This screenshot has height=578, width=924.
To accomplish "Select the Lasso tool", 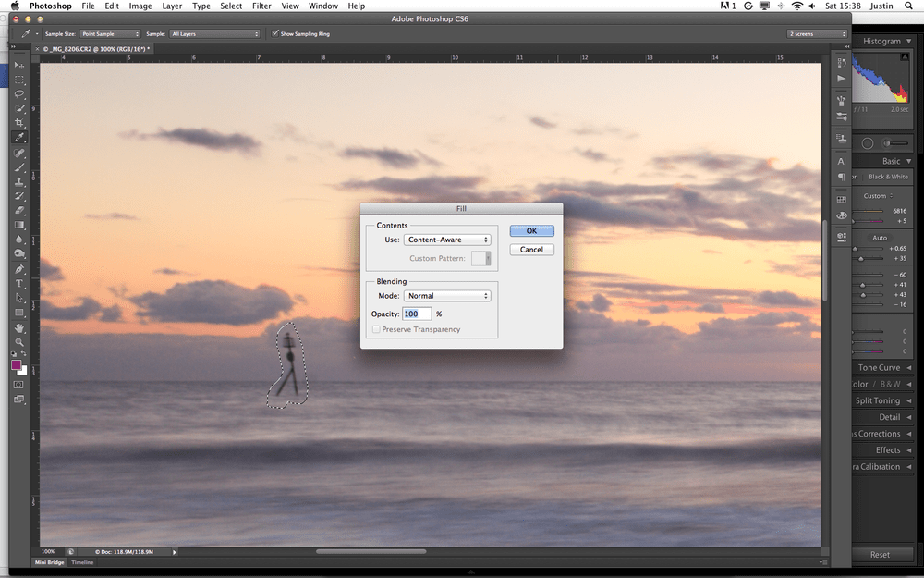I will [x=19, y=93].
